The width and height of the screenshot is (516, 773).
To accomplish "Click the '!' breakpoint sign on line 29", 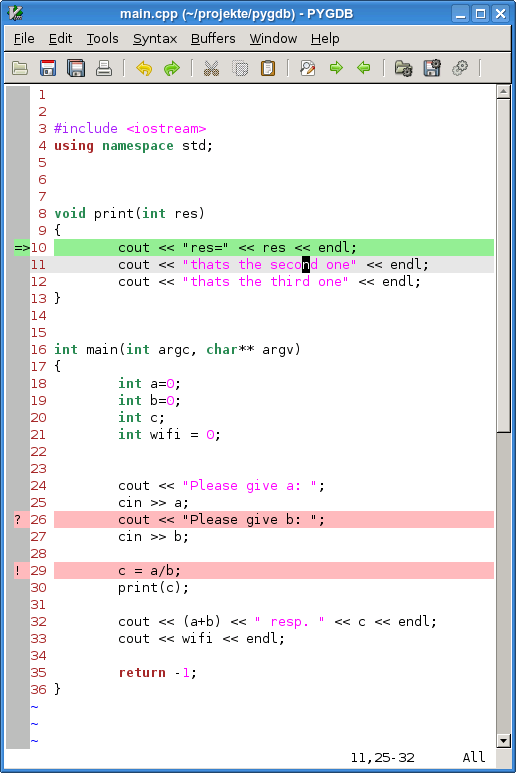I will [18, 571].
